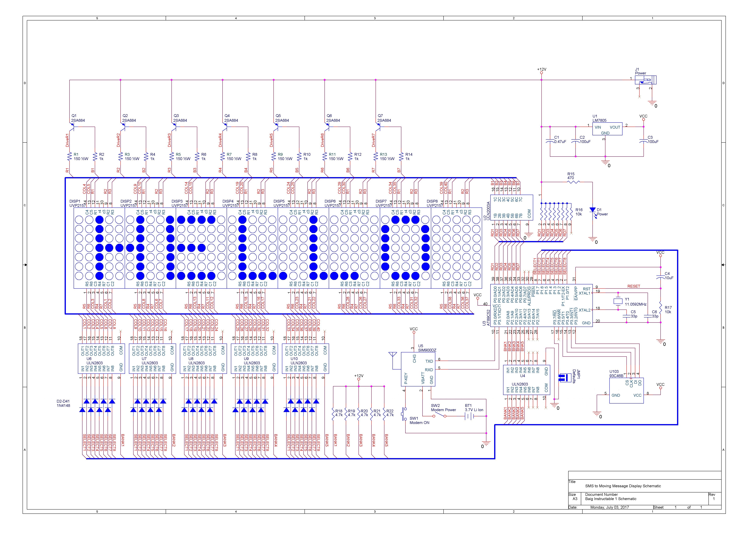This screenshot has width=756, height=535.
Task: Select the C3 100uF capacitor symbol
Action: pos(643,141)
